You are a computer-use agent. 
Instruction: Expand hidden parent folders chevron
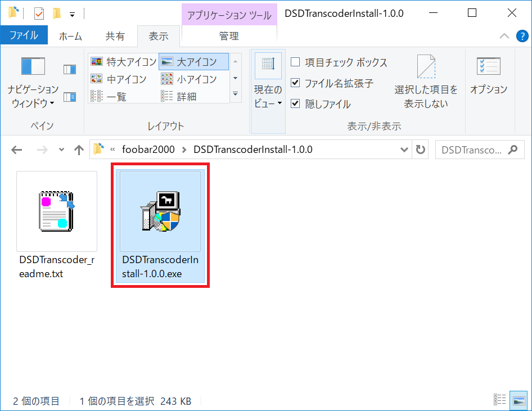112,150
